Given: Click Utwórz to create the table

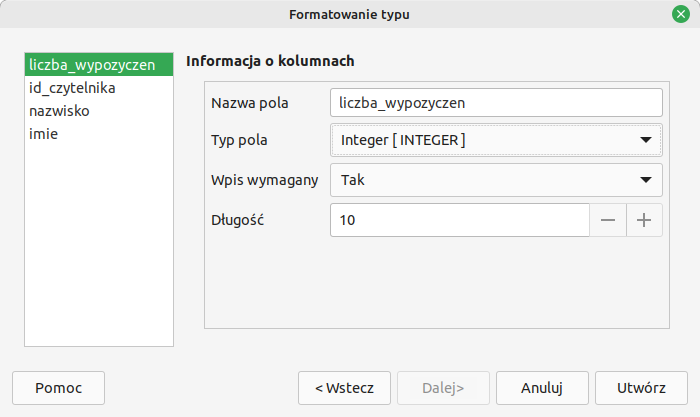Looking at the screenshot, I should pyautogui.click(x=641, y=388).
